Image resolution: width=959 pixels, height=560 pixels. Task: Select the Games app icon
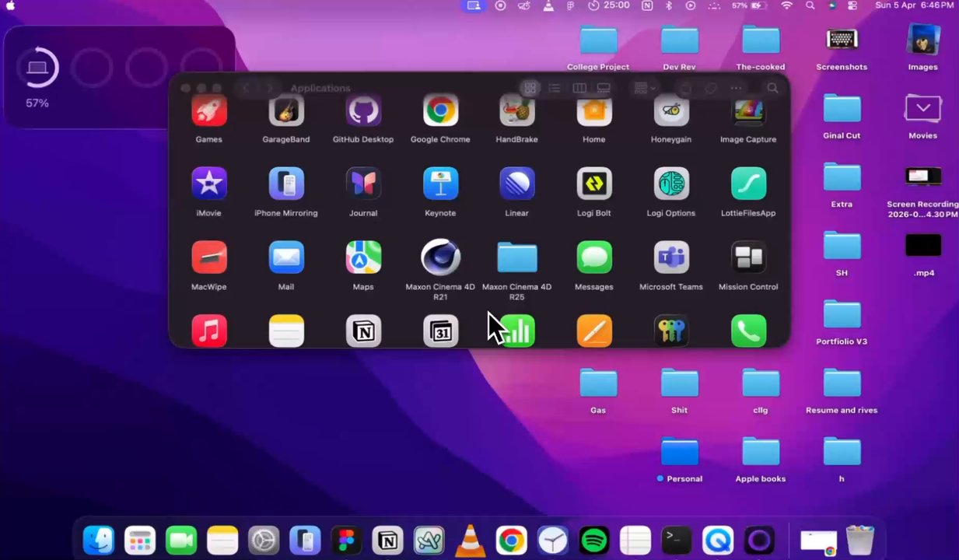[209, 112]
